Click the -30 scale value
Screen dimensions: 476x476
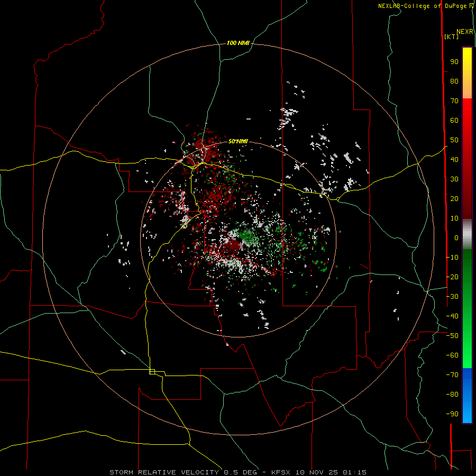pos(452,297)
